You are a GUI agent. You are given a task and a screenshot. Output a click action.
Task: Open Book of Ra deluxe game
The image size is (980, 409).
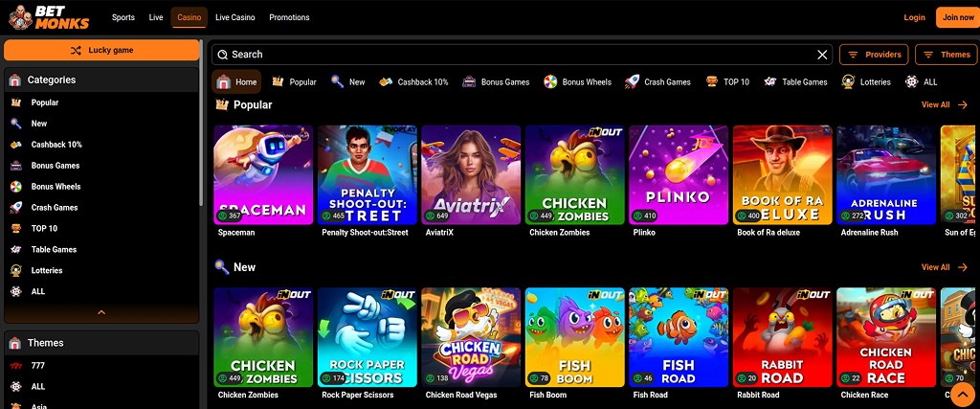pos(782,175)
